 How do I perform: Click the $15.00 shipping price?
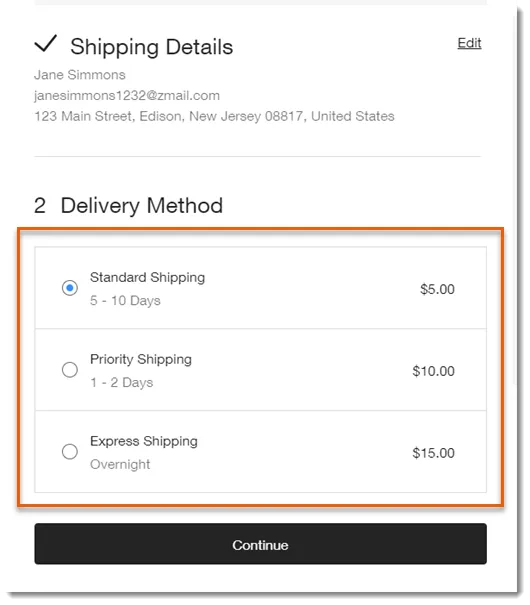point(433,453)
